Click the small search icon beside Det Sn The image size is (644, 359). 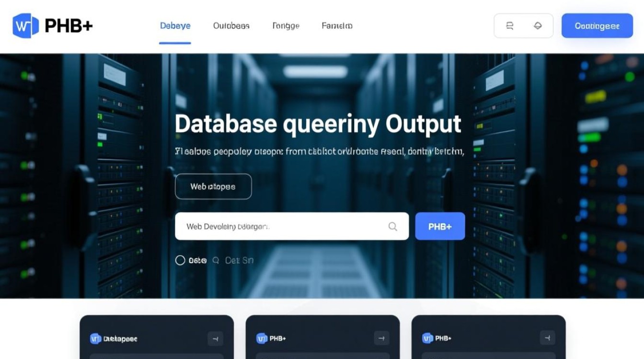tap(216, 260)
